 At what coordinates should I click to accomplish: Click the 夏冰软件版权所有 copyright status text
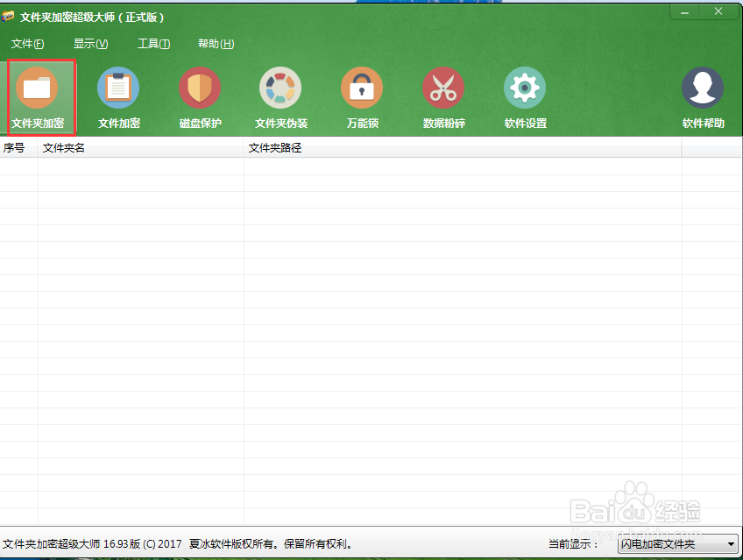tap(271, 544)
